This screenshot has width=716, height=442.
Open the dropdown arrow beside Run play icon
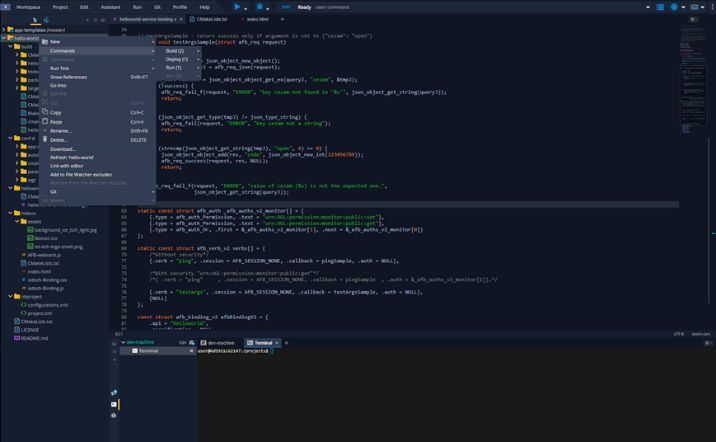246,8
